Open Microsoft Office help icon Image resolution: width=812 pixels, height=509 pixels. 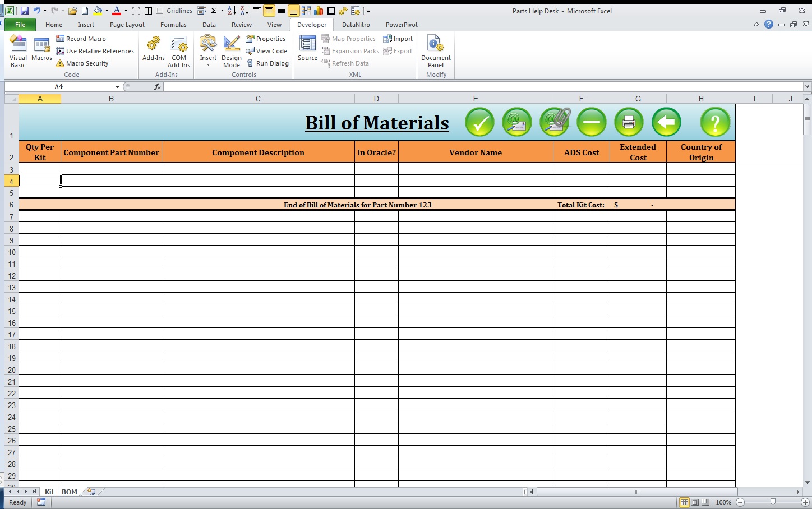click(769, 24)
